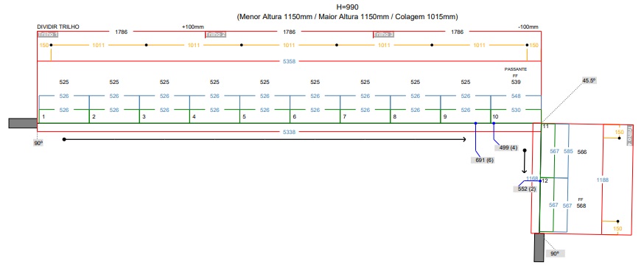Screen dimensions: 644x271
Task: Select the Trilho 2 rail tag
Action: (216, 35)
